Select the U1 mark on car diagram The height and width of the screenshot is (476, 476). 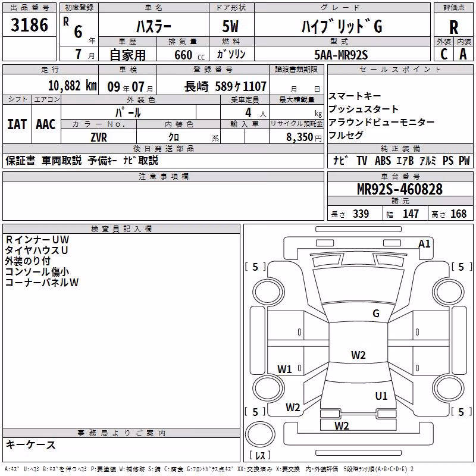click(381, 396)
